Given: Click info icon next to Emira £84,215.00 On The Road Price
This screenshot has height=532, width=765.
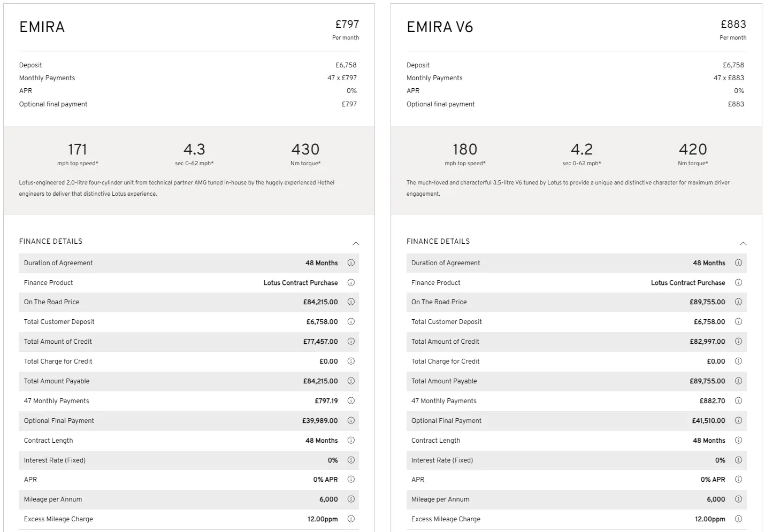Looking at the screenshot, I should click(351, 302).
